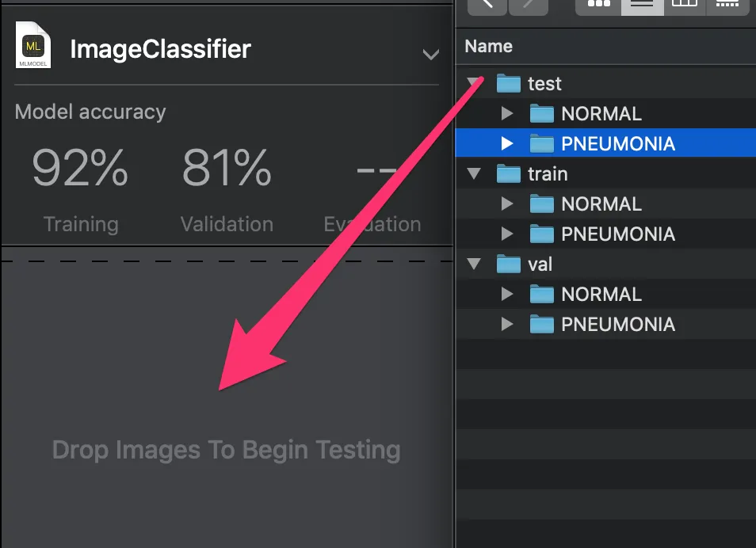Image resolution: width=756 pixels, height=548 pixels.
Task: Click the Drop Images To Begin Testing area
Action: [x=227, y=405]
